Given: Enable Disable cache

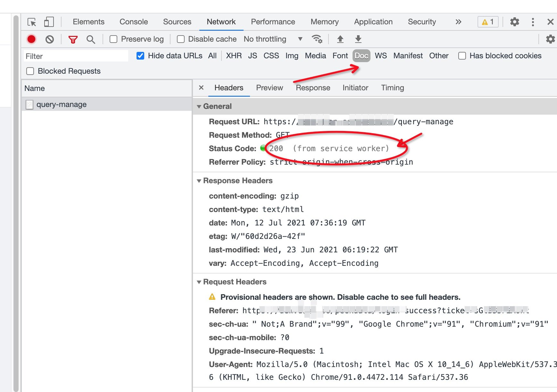Looking at the screenshot, I should (x=181, y=39).
